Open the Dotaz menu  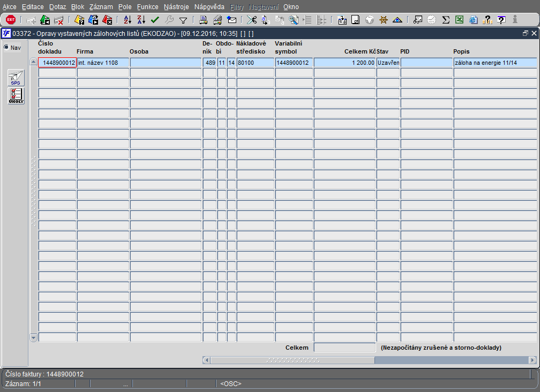[57, 7]
